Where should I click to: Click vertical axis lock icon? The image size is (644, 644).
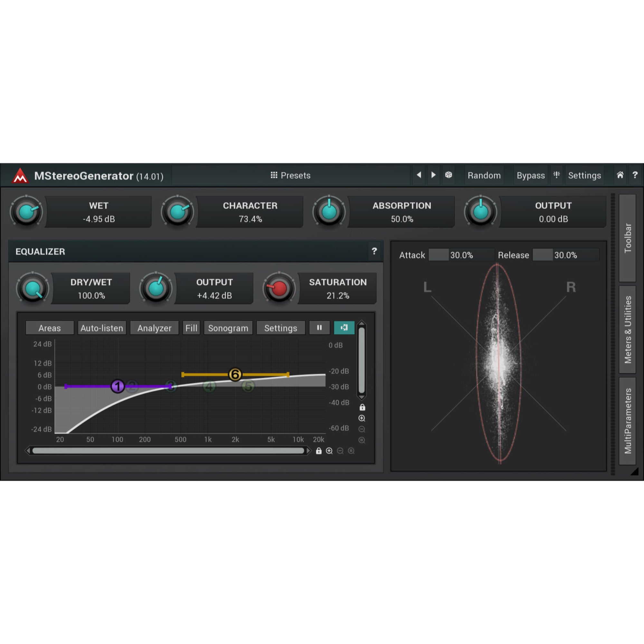(362, 407)
